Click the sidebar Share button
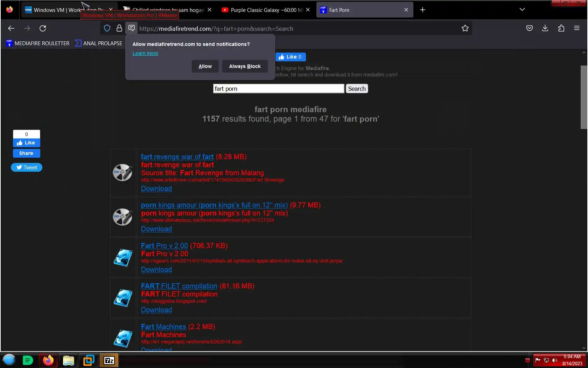 coord(27,153)
